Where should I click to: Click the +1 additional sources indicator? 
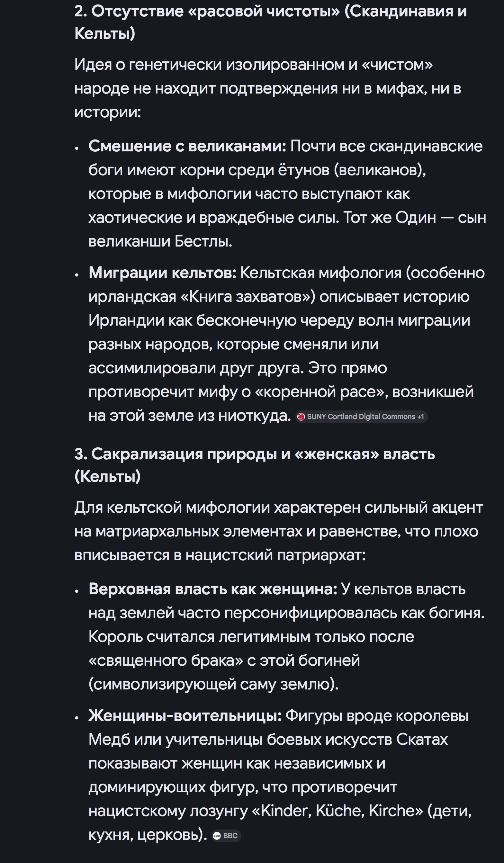(420, 417)
